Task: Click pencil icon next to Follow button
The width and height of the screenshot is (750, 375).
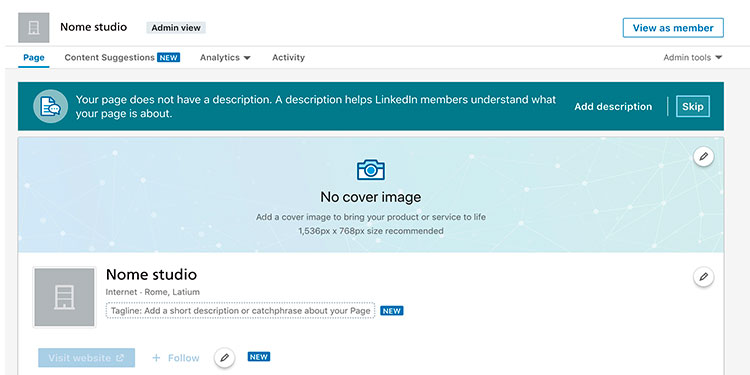Action: coord(224,358)
